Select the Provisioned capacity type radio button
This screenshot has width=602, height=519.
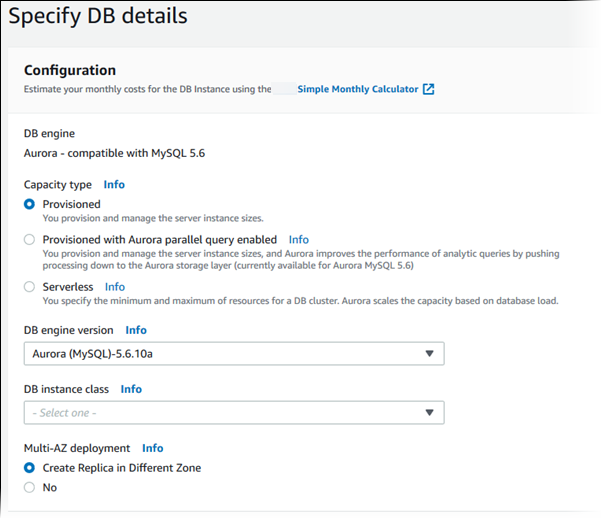click(30, 204)
